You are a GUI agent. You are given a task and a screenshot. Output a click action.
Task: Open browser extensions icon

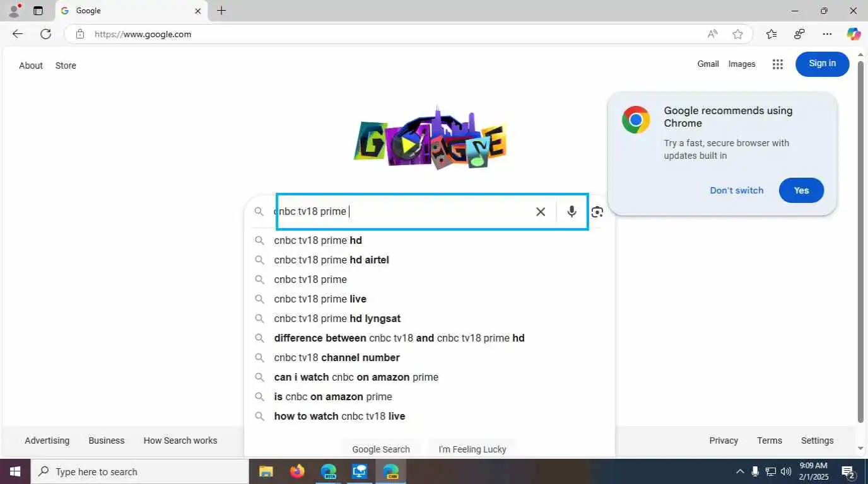799,34
